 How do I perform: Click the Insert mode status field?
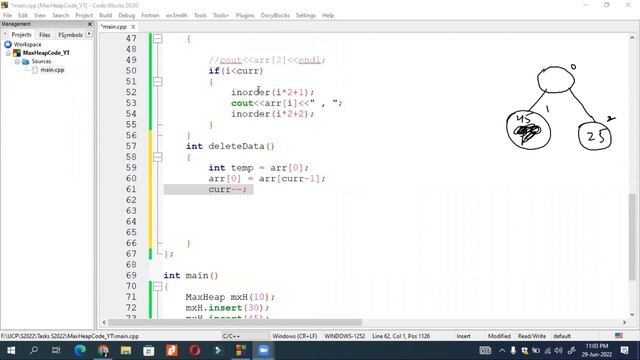(x=463, y=336)
